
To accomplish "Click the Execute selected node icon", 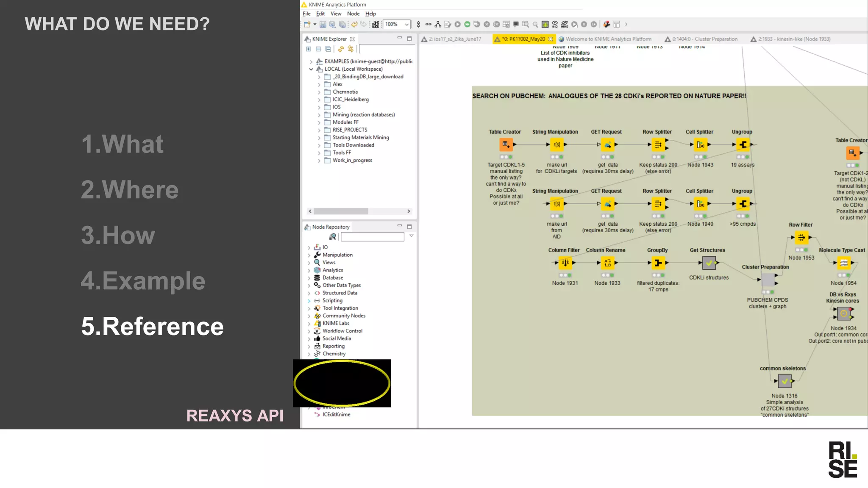I will 457,25.
